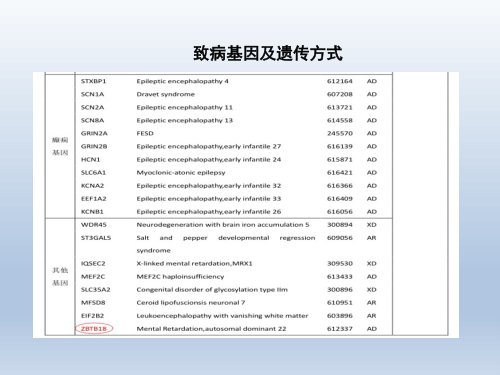Select the GRIN2A gene cell
The image size is (500, 375).
pos(94,133)
